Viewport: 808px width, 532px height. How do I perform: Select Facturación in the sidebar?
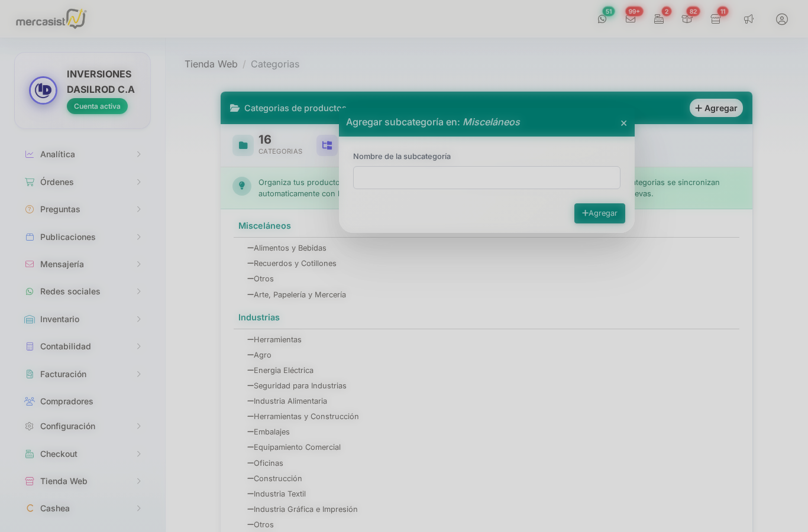click(x=63, y=374)
